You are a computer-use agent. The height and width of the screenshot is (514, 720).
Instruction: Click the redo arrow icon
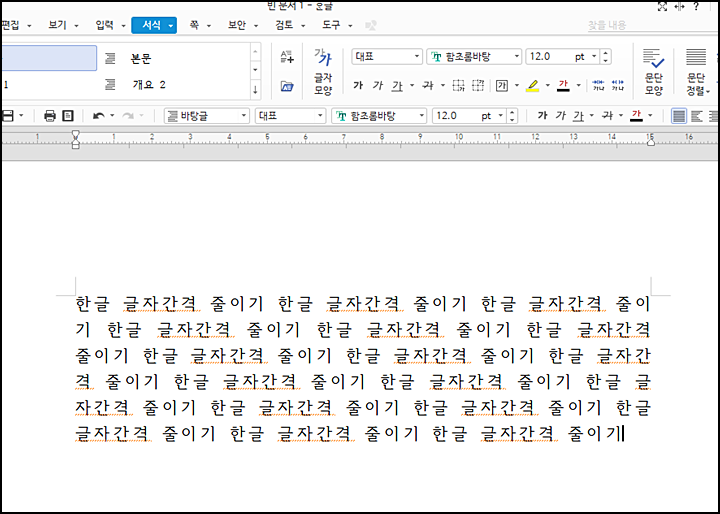point(128,116)
